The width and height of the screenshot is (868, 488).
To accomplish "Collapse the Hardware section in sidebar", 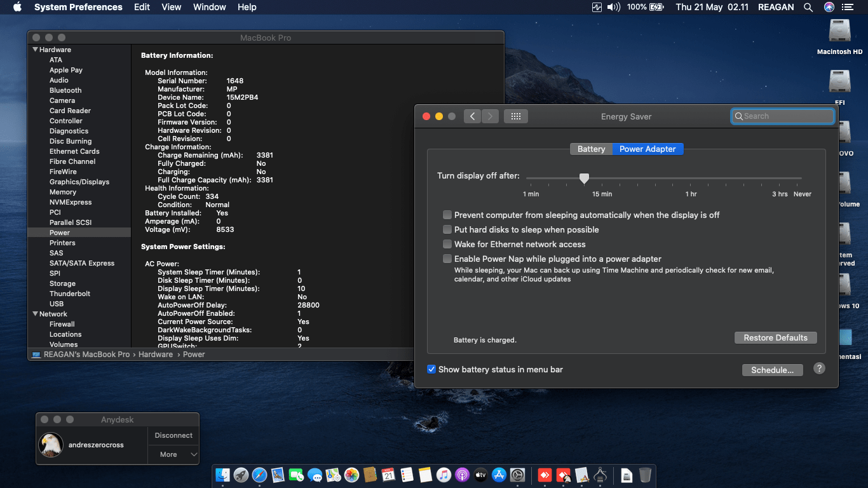I will tap(36, 50).
